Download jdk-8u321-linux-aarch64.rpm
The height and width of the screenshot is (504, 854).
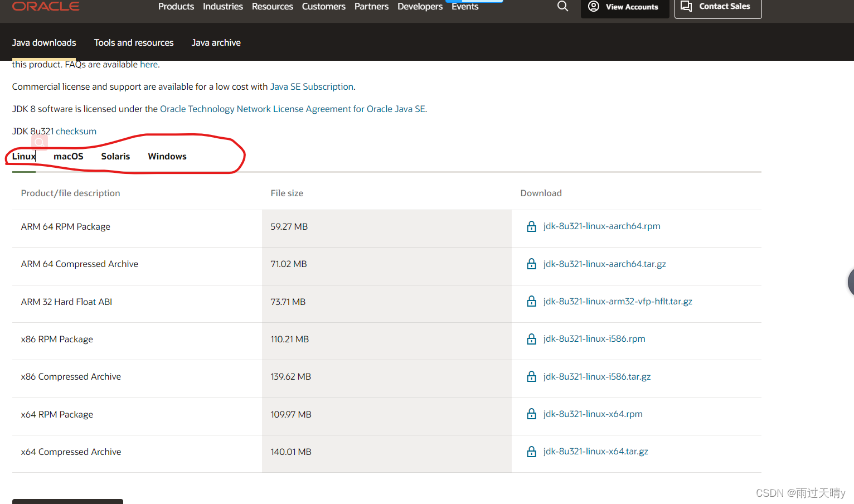pos(602,226)
